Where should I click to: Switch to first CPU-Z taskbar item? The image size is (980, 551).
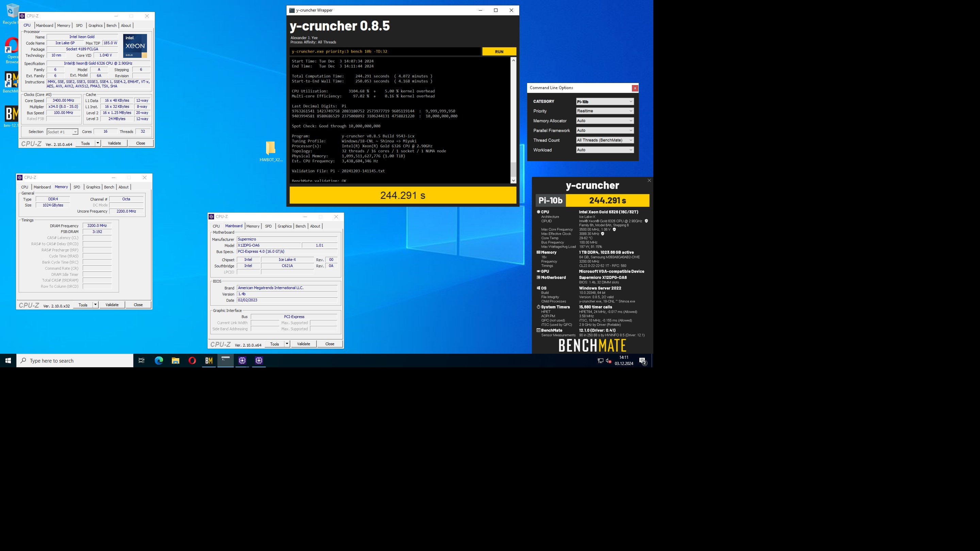pyautogui.click(x=242, y=361)
